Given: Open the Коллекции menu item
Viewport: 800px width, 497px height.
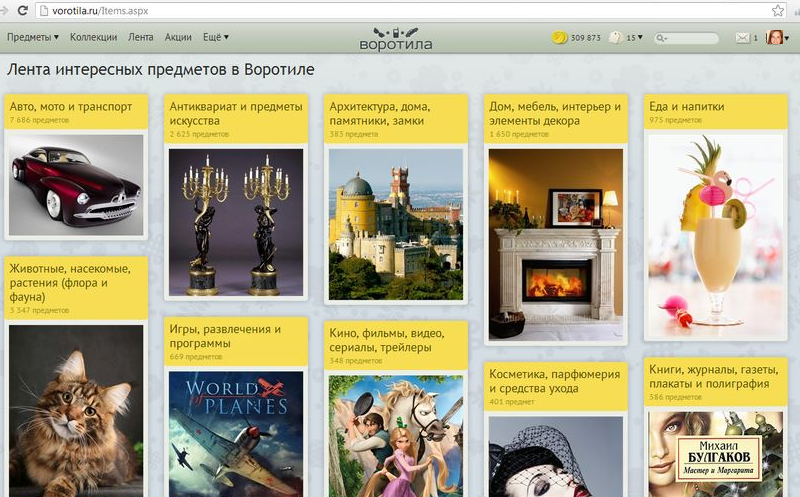Looking at the screenshot, I should tap(93, 37).
